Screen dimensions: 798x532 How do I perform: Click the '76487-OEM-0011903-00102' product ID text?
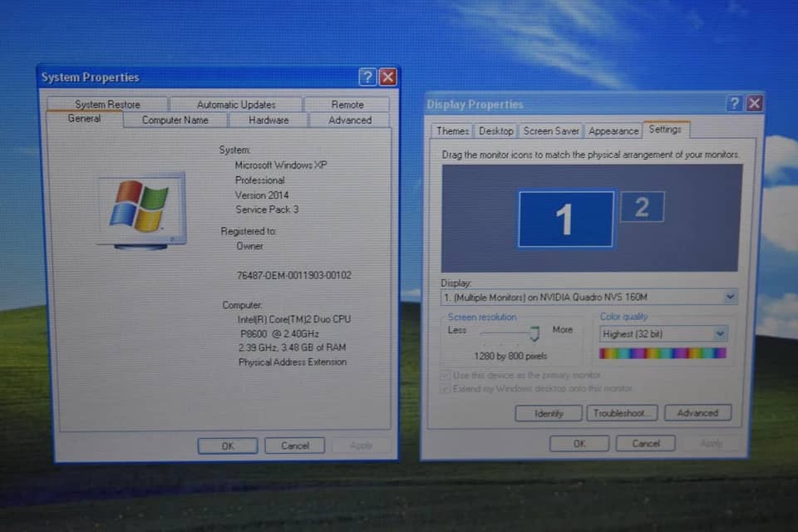pos(294,275)
